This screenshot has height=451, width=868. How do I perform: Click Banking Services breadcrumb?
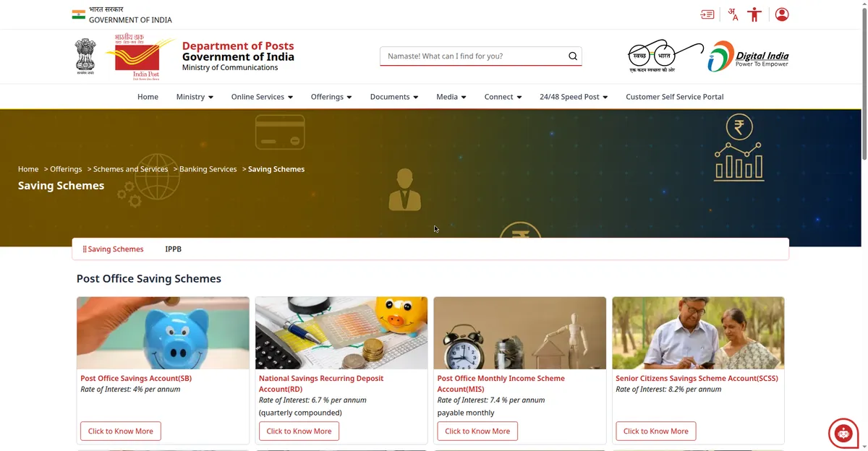(x=208, y=169)
